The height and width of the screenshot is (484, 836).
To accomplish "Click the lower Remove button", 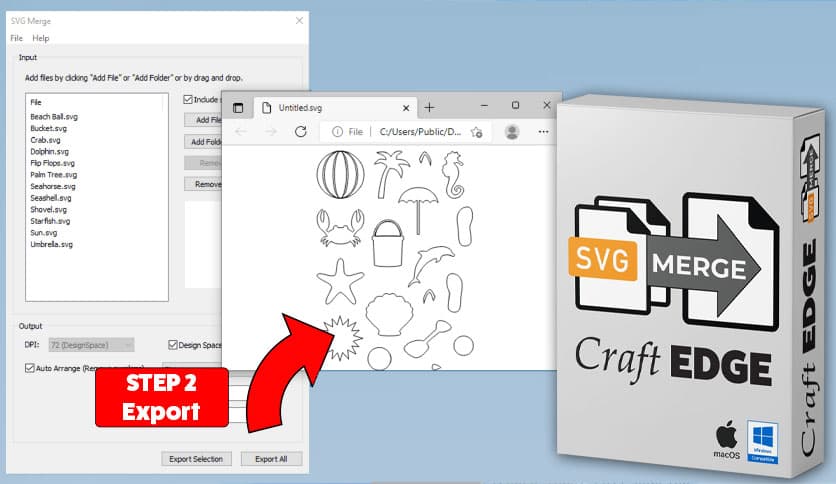I will click(203, 184).
